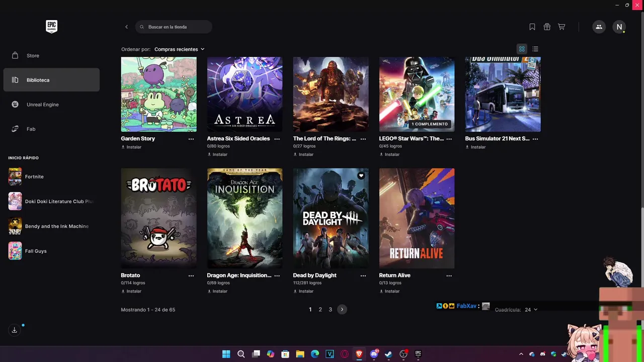Screen dimensions: 644x362
Task: Launch Fall Guys from quick launch
Action: coord(51,251)
